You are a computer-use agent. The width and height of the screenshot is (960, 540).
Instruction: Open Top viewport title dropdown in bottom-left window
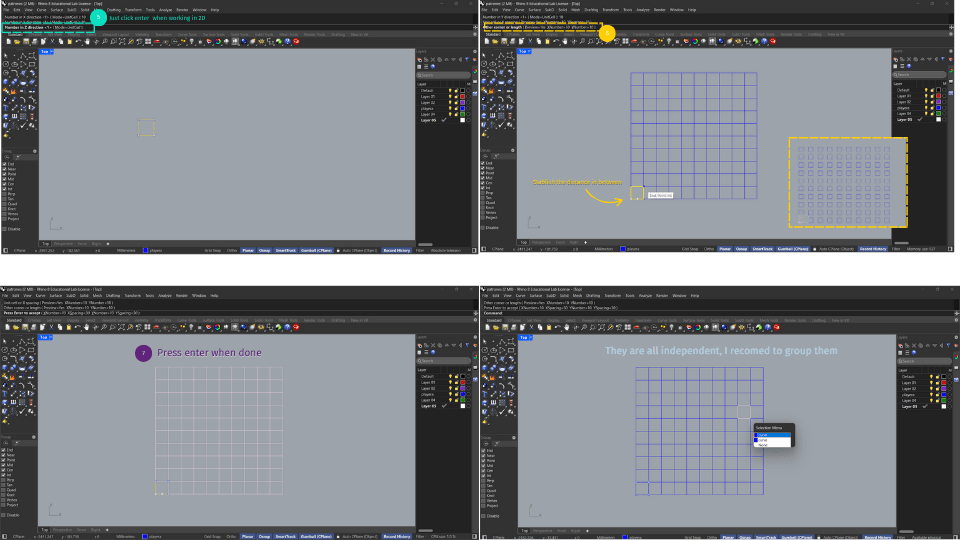(46, 338)
